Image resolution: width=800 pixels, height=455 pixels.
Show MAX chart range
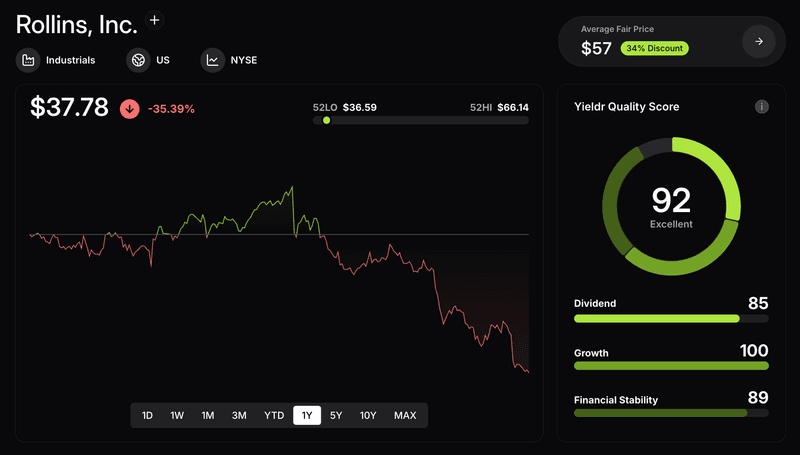click(405, 415)
